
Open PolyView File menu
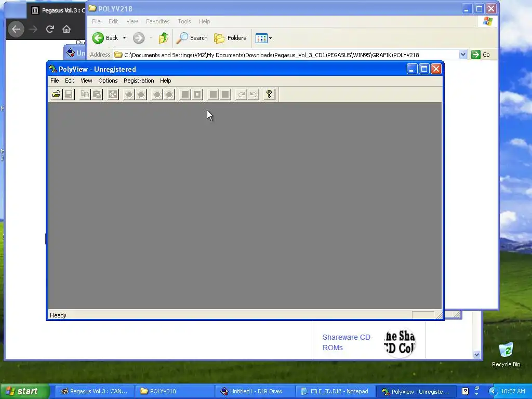(x=55, y=81)
